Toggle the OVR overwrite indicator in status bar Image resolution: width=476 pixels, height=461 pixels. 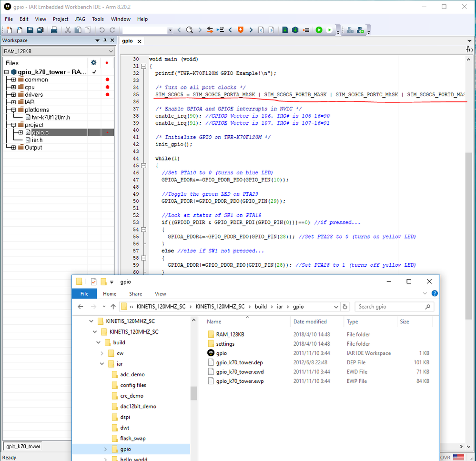click(445, 457)
